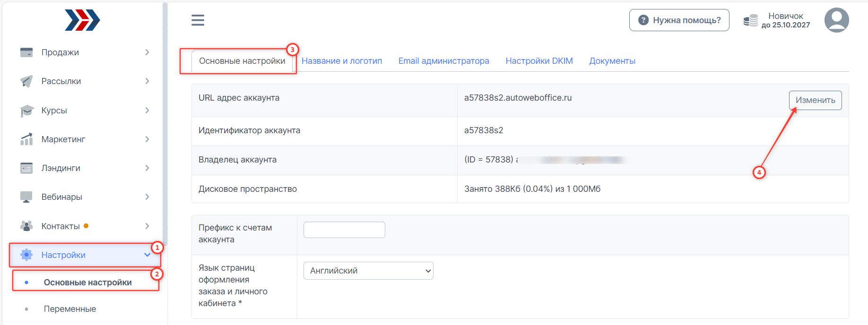Toggle the hamburger menu icon
The width and height of the screenshot is (868, 325).
[x=198, y=20]
